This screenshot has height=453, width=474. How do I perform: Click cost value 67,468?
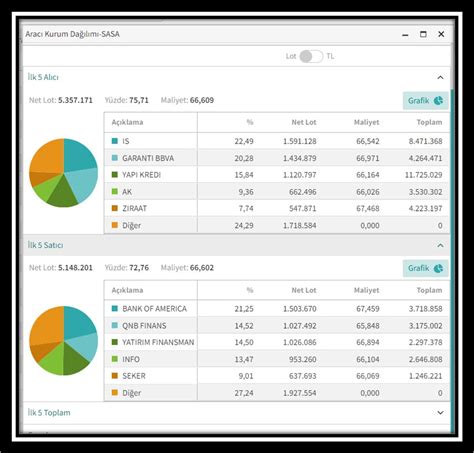coord(368,209)
